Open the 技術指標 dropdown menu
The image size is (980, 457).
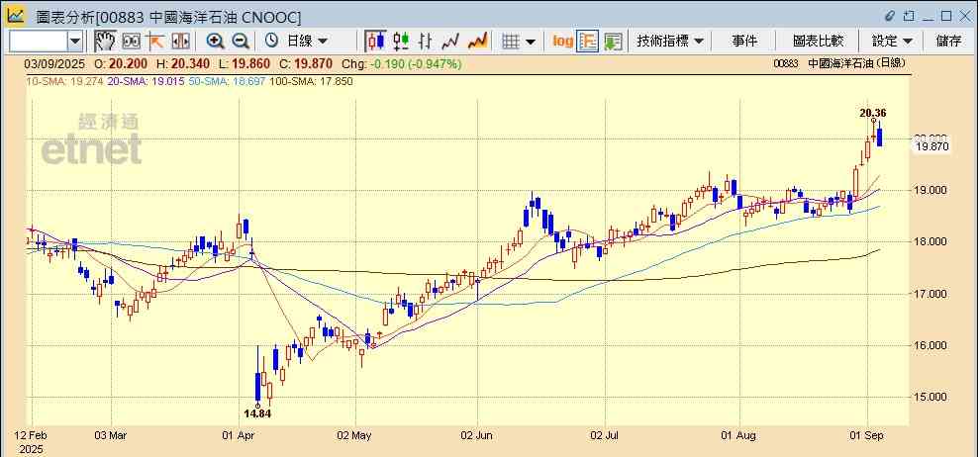point(670,42)
